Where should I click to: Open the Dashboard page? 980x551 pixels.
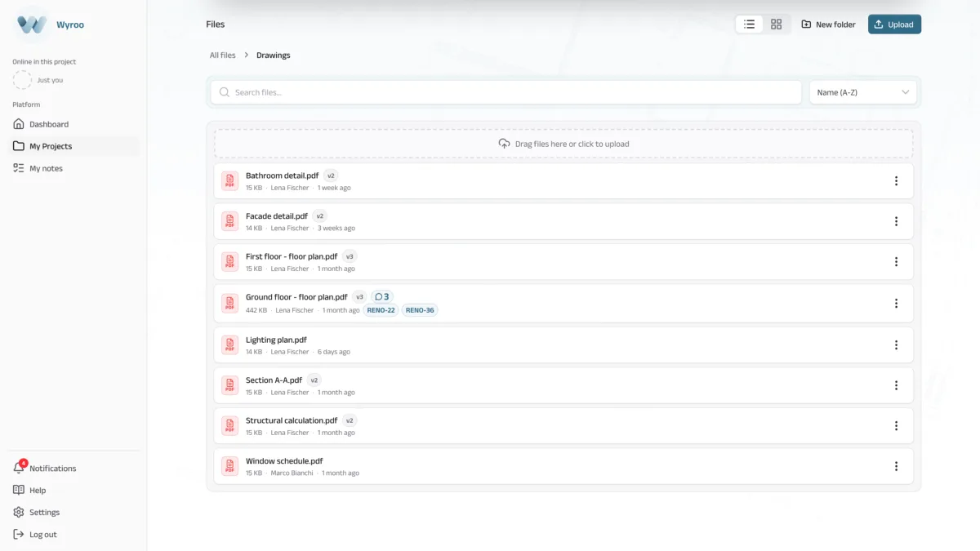[x=49, y=124]
